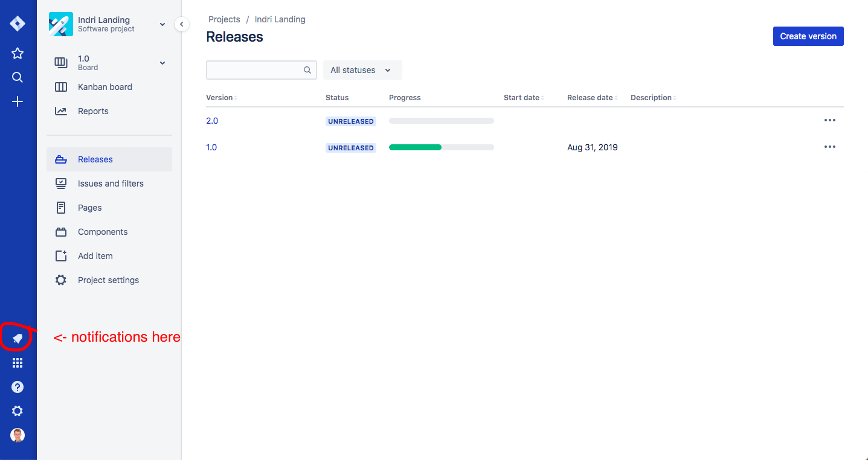This screenshot has height=460, width=868.
Task: Open the Jira home logo
Action: click(18, 24)
